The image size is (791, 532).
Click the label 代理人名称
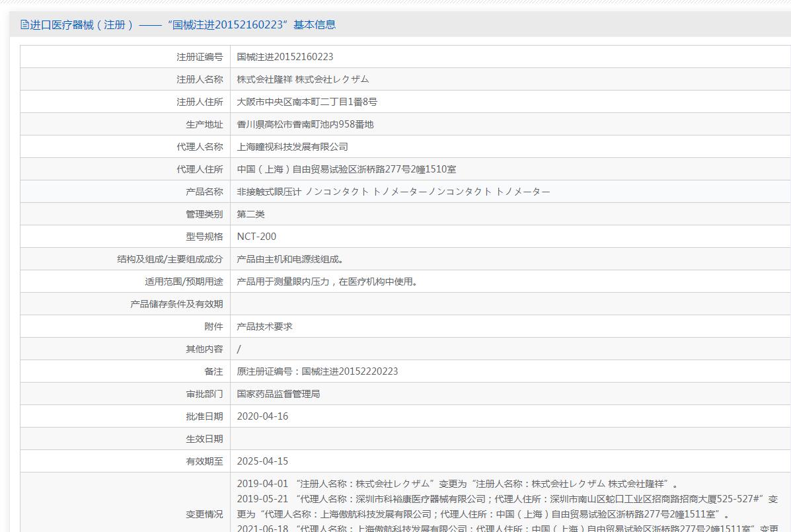tap(200, 147)
